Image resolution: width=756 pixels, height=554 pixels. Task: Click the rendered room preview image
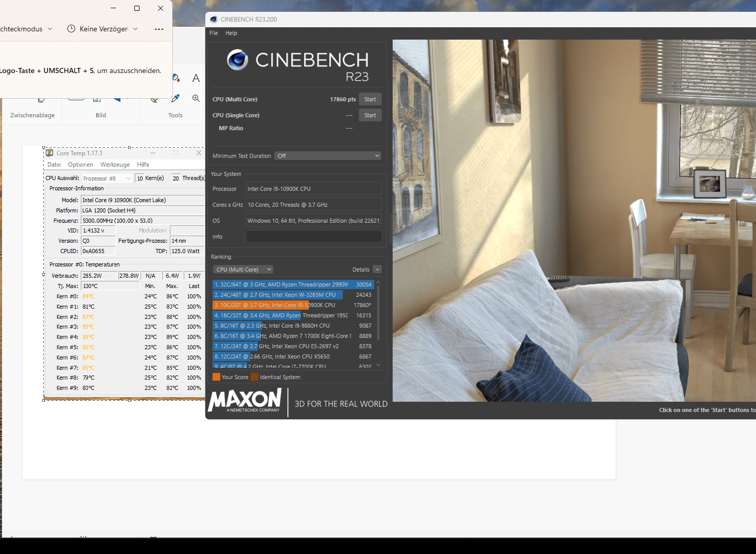click(x=574, y=221)
